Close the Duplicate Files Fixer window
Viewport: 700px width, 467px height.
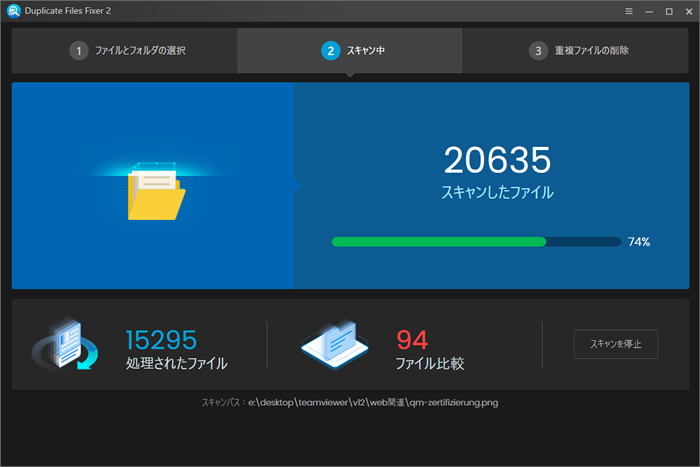click(689, 11)
